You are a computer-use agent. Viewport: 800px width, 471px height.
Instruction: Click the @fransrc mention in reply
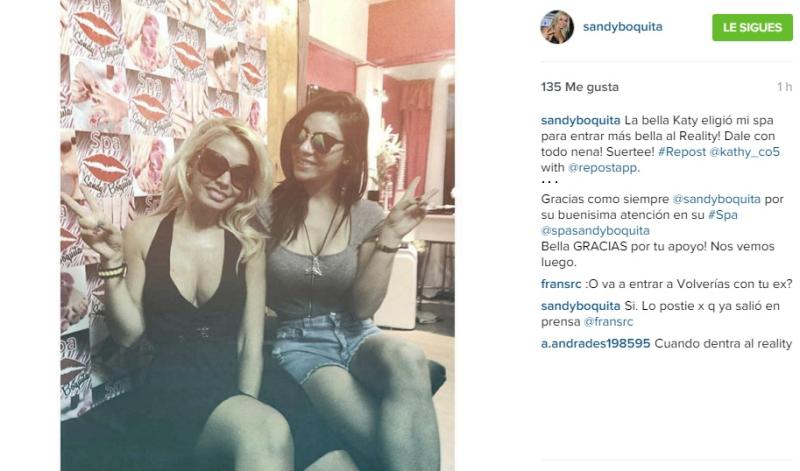[x=608, y=321]
